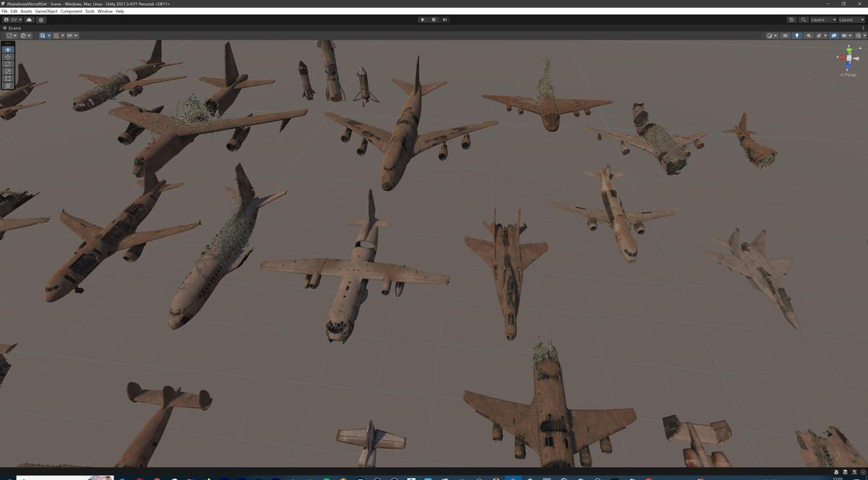This screenshot has height=480, width=868.
Task: Open the Assets menu
Action: [26, 11]
